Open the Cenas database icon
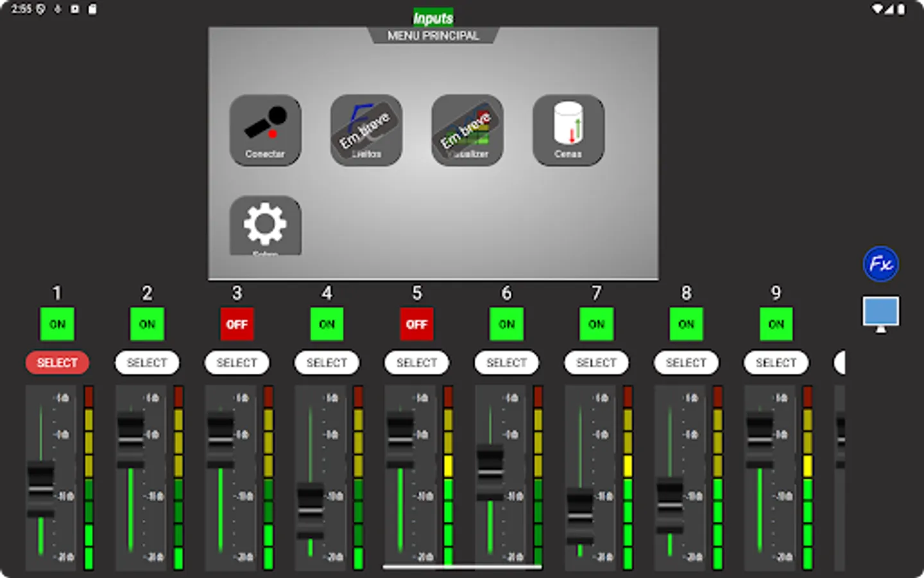 click(568, 130)
